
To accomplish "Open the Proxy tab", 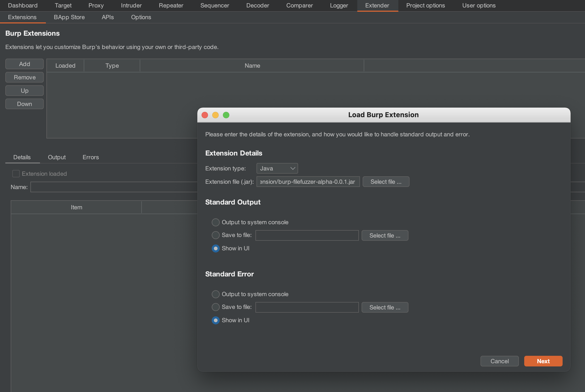I will pyautogui.click(x=96, y=5).
